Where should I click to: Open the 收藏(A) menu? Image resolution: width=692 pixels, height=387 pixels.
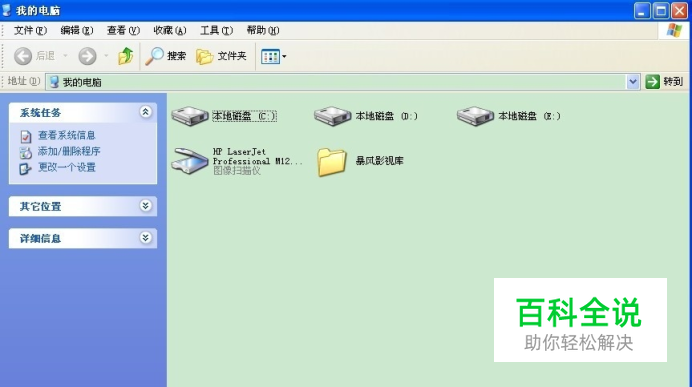click(x=170, y=30)
